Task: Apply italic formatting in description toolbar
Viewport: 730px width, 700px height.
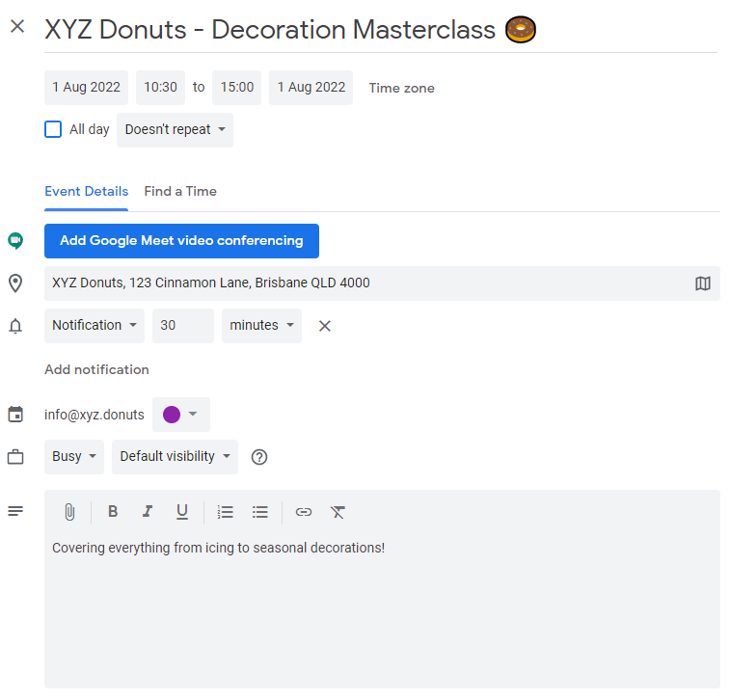Action: point(148,512)
